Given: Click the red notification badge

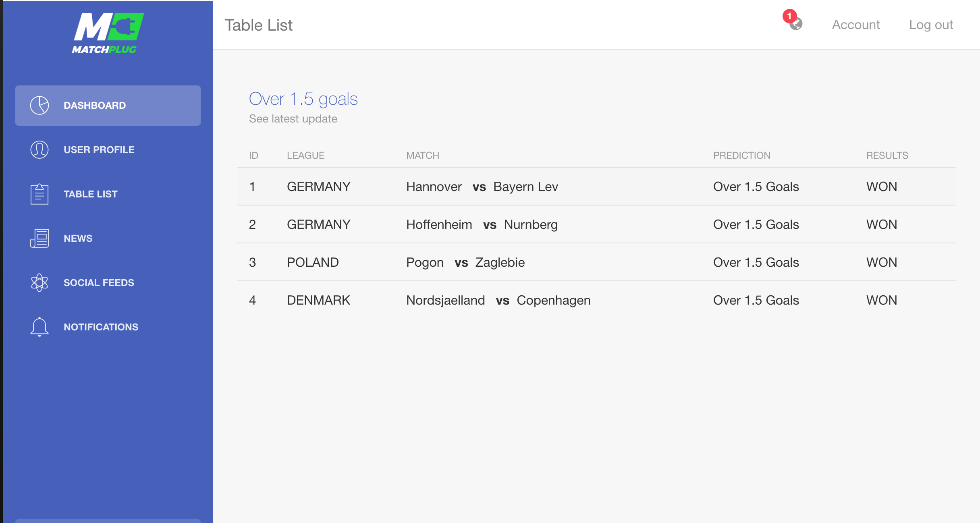Looking at the screenshot, I should pos(789,16).
